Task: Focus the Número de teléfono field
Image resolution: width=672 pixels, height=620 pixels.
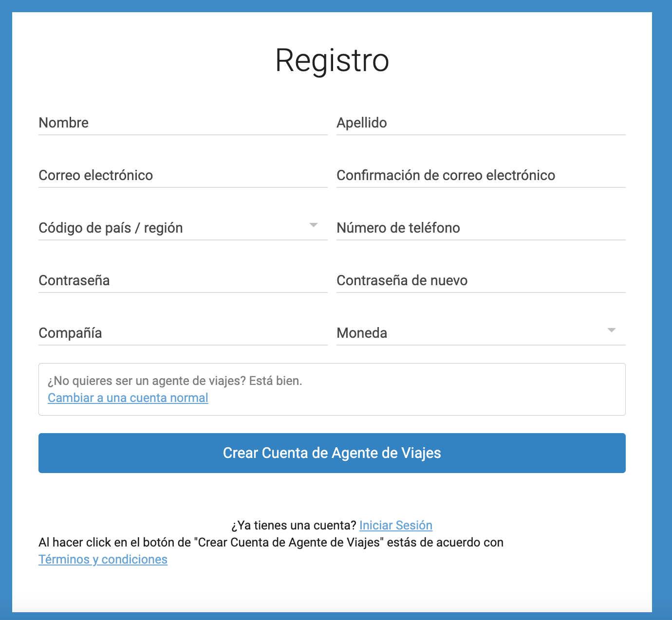Action: click(481, 228)
